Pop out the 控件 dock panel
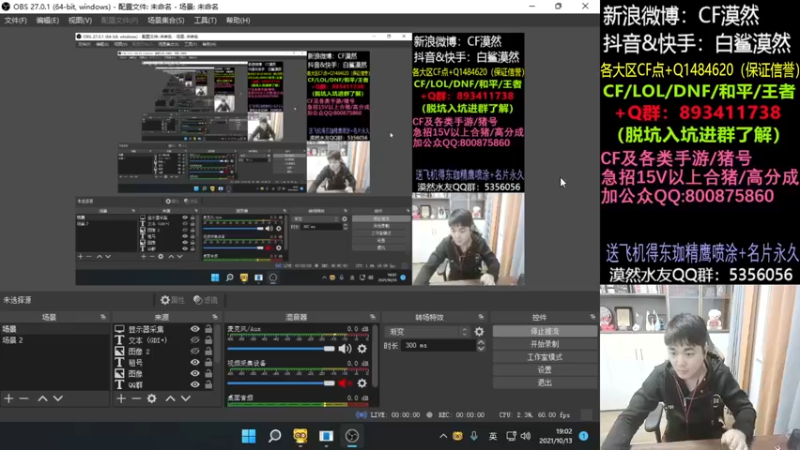Viewport: 800px width, 450px height. 592,317
